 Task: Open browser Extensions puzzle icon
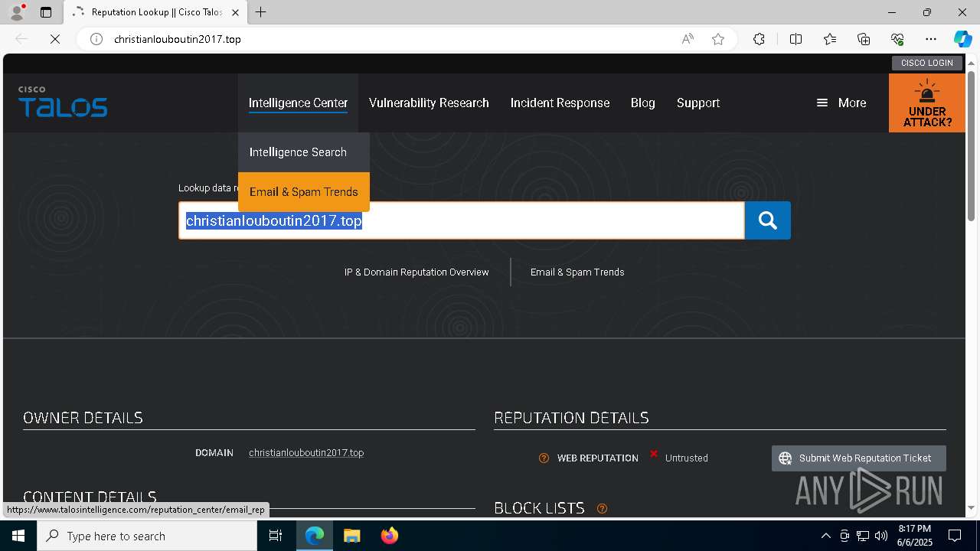tap(759, 39)
